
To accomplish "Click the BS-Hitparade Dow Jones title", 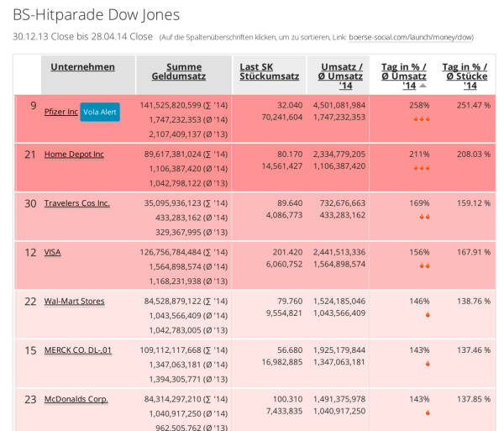I will click(95, 14).
